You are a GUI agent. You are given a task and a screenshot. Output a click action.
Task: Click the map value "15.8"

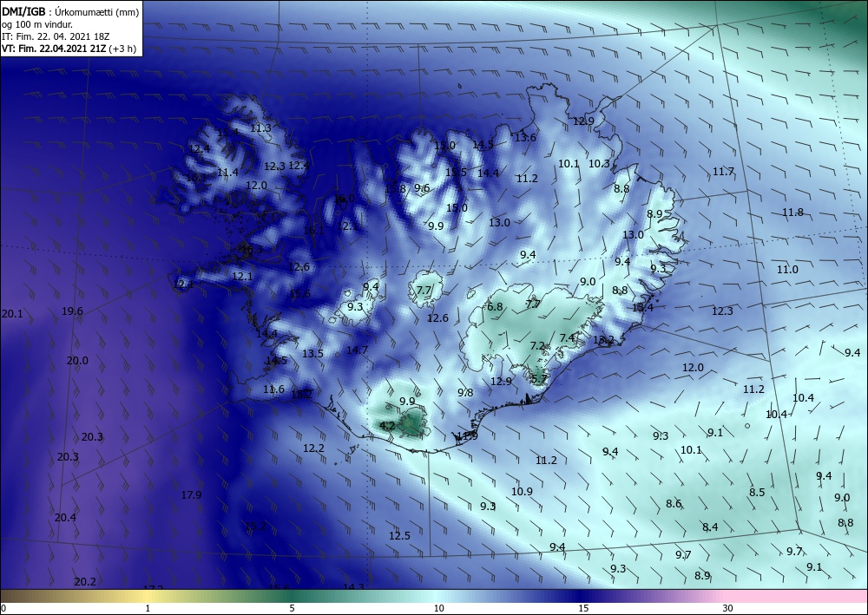(395, 188)
